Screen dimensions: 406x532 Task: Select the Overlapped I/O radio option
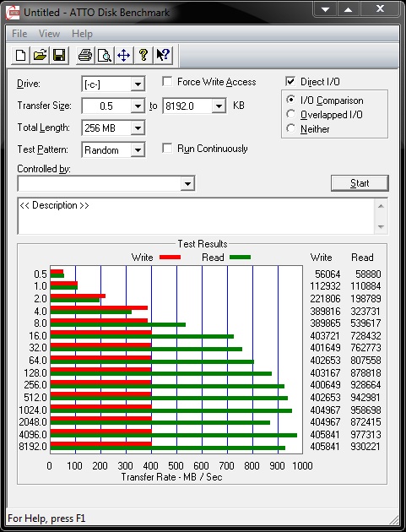pos(290,114)
